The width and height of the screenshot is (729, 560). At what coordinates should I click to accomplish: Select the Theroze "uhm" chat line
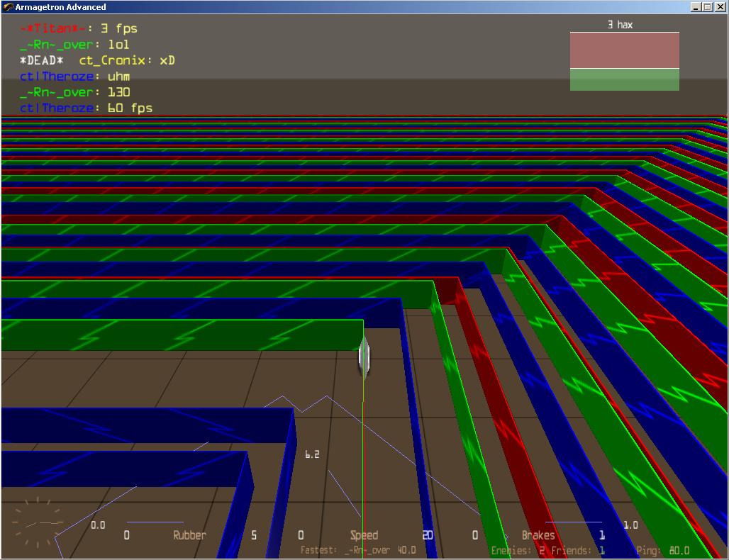pos(74,77)
